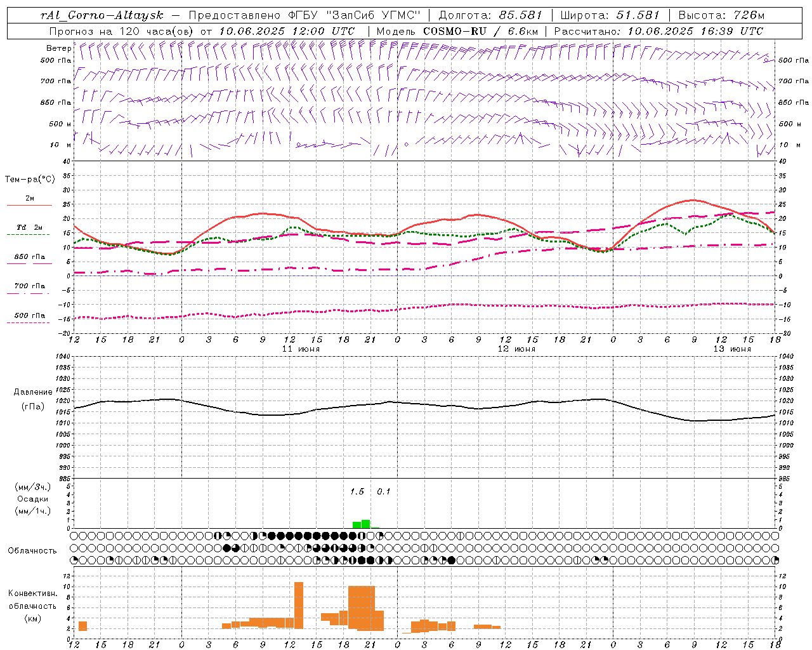The image size is (812, 650).
Task: Click the (км) unit label
Action: tap(33, 618)
